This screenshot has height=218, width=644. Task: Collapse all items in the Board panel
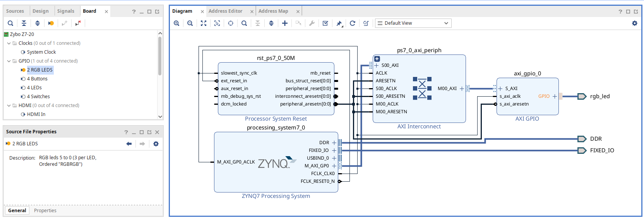click(24, 23)
